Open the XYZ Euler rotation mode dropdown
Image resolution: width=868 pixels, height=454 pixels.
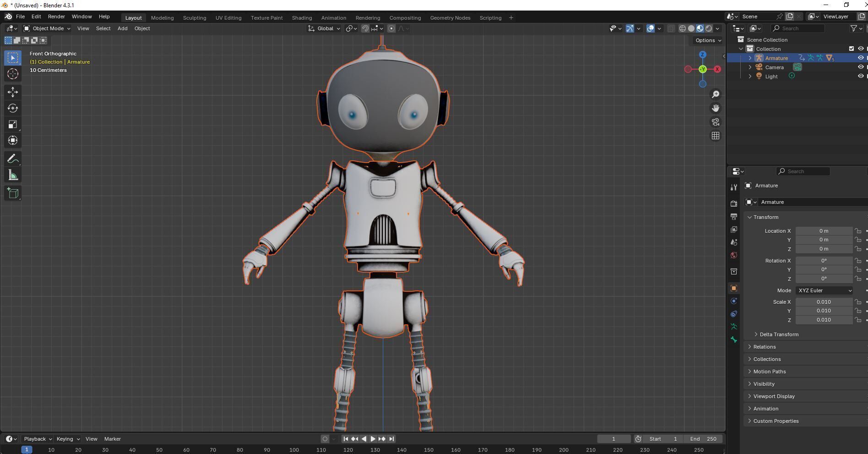coord(825,290)
